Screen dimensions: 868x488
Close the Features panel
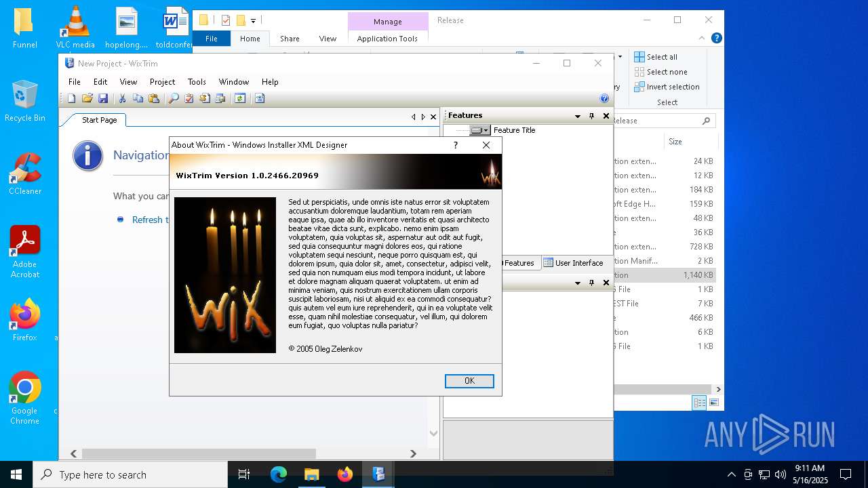tap(606, 116)
